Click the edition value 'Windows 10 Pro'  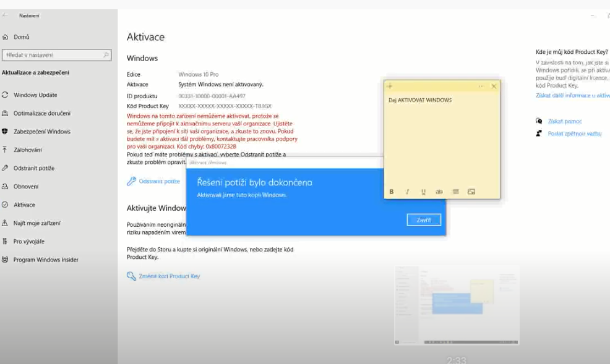tap(199, 74)
